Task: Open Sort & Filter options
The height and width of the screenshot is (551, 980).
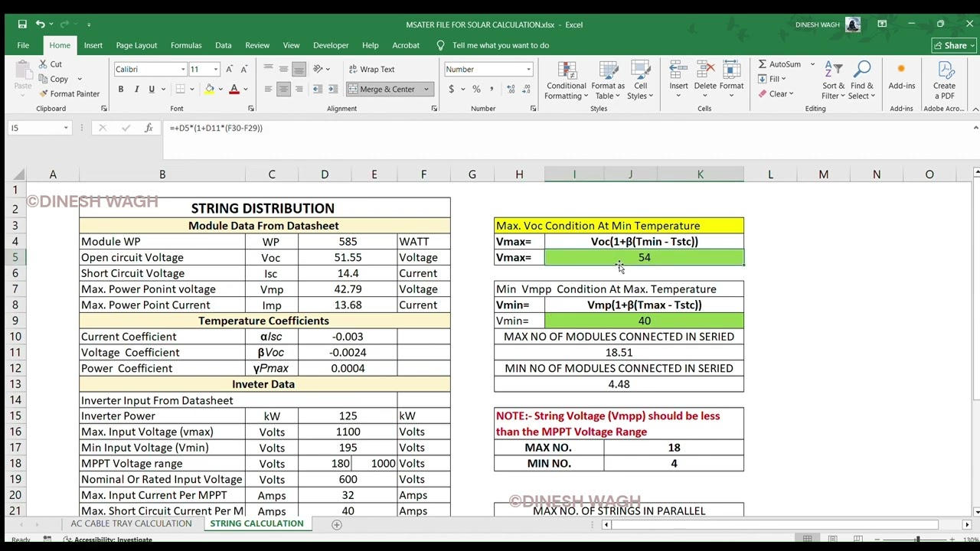Action: coord(834,80)
